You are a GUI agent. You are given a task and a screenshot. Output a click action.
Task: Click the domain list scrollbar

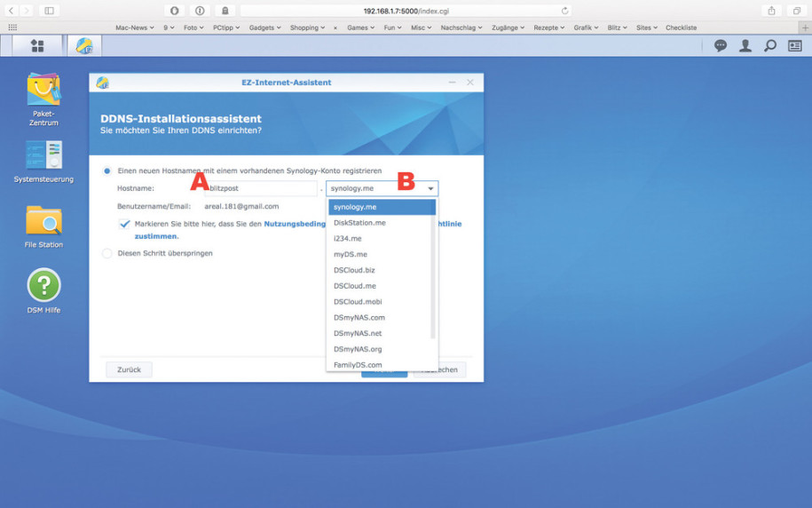pos(433,270)
